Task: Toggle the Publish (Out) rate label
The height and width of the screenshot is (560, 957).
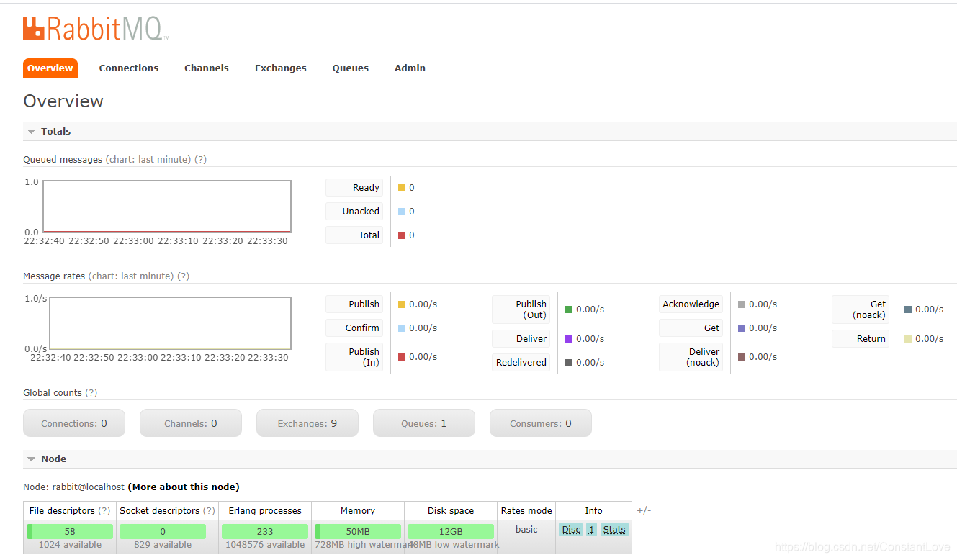Action: click(521, 310)
